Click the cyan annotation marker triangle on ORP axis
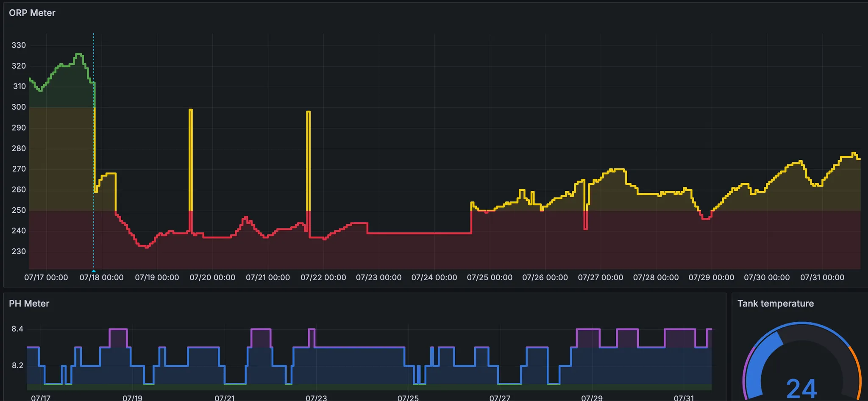The width and height of the screenshot is (868, 401). (94, 271)
